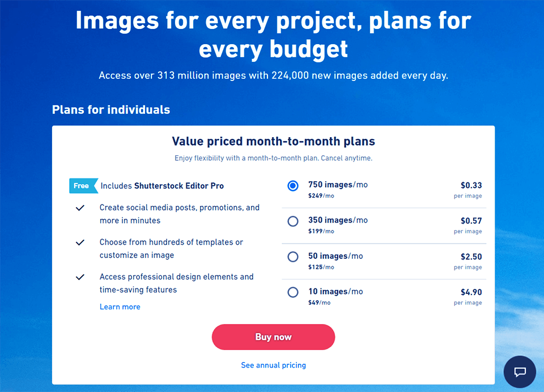Click checkmark beside Choose from hundreds of templates
544x392 pixels.
[x=80, y=242]
